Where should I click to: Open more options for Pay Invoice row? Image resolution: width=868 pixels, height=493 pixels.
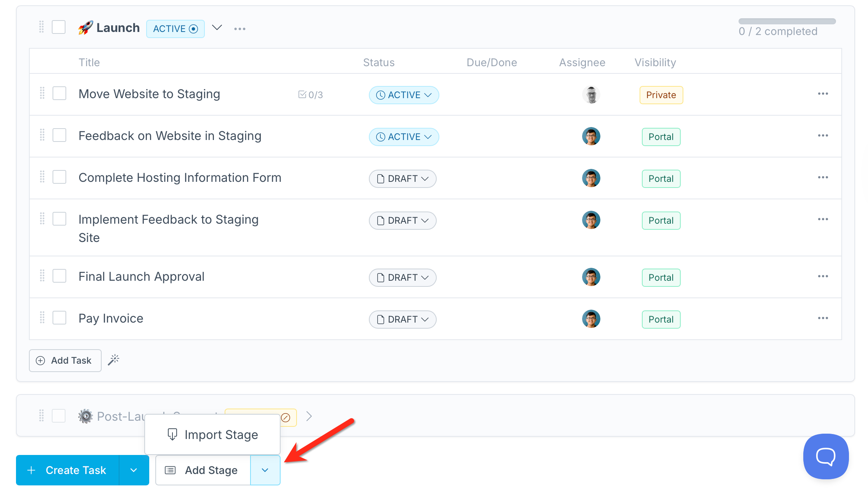pos(823,318)
